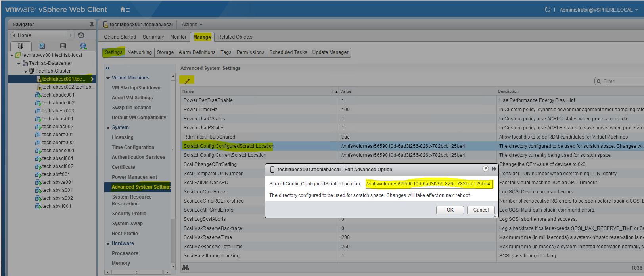Select Time Configuration
This screenshot has width=644, height=276.
(133, 147)
